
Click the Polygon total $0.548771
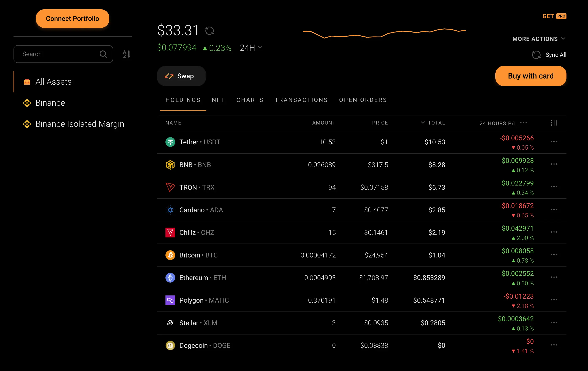(x=429, y=300)
